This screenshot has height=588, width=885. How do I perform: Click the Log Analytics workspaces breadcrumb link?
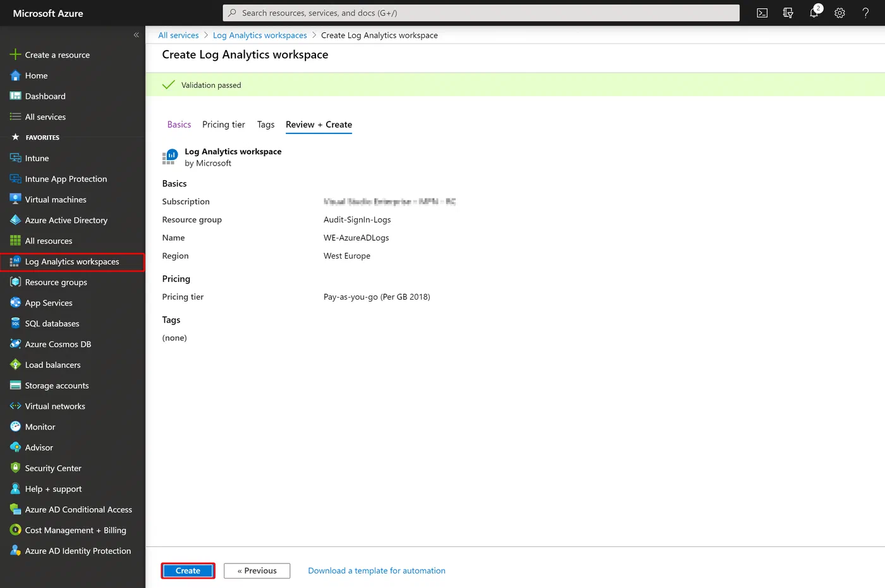(x=260, y=35)
